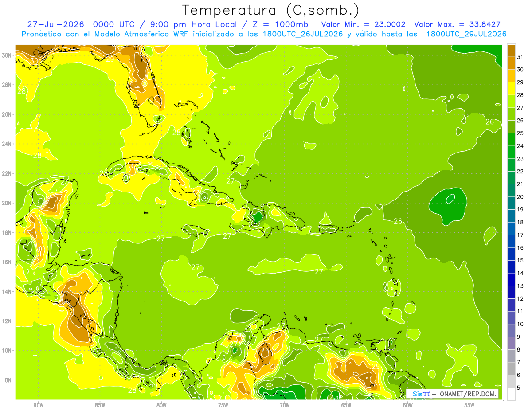This screenshot has width=532, height=411.
Task: Click the legend value 22
Action: [520, 172]
